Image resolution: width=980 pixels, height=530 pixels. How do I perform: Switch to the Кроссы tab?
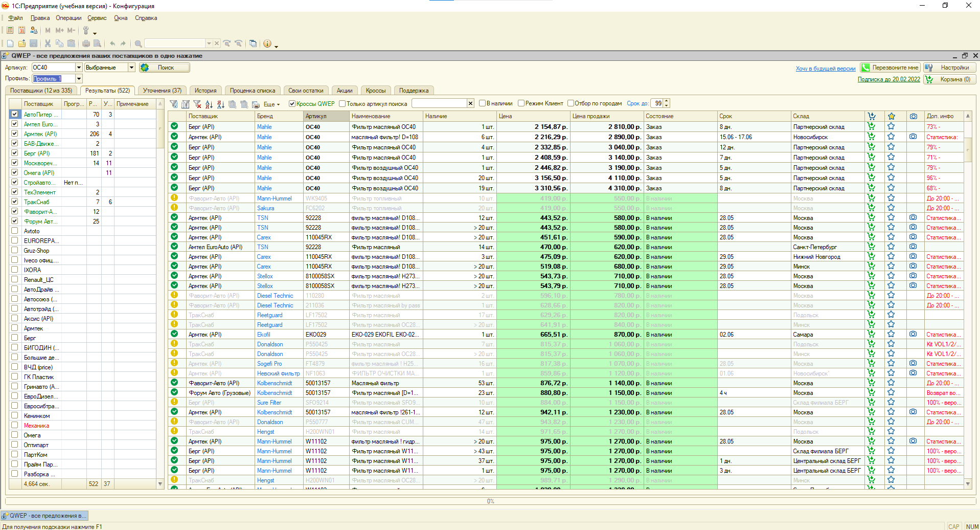click(x=376, y=91)
